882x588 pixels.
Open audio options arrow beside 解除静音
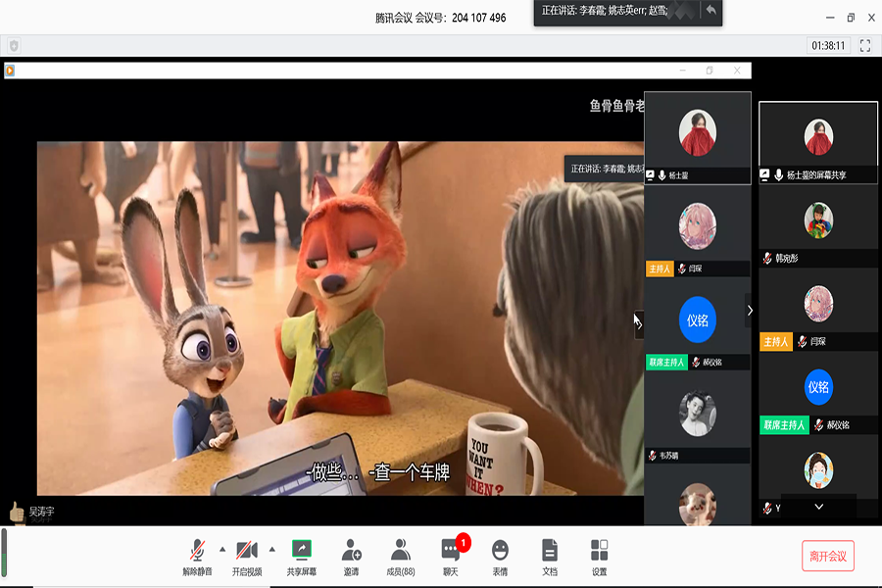click(222, 549)
